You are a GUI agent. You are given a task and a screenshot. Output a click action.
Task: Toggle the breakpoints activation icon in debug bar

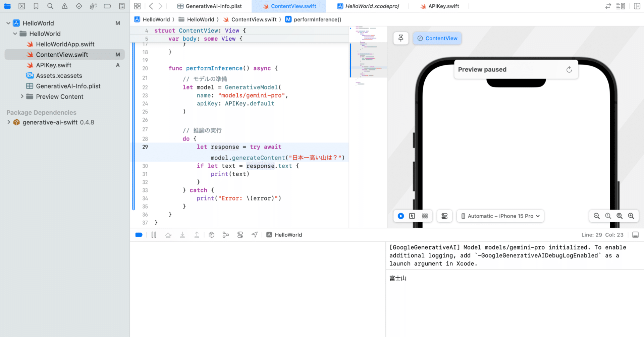(139, 235)
